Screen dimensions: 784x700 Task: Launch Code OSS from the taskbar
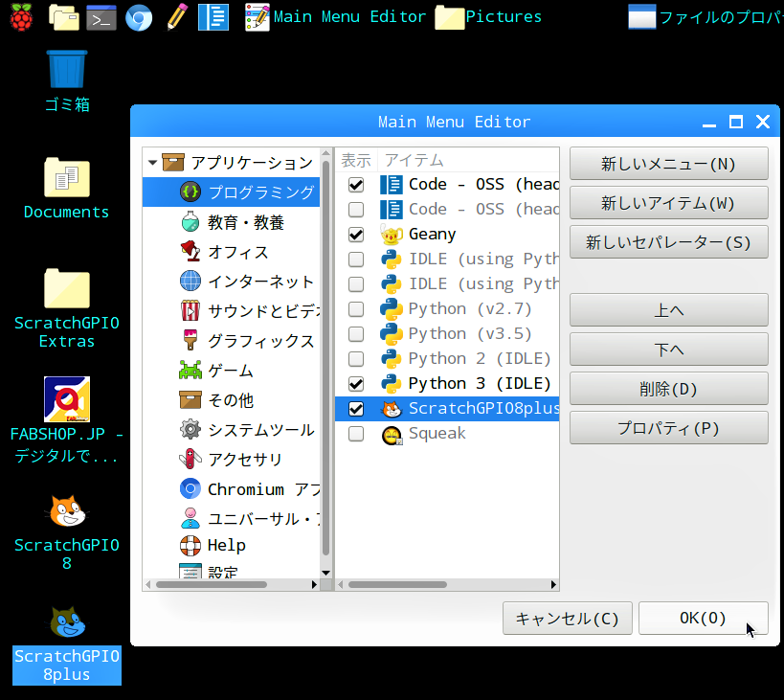(213, 17)
